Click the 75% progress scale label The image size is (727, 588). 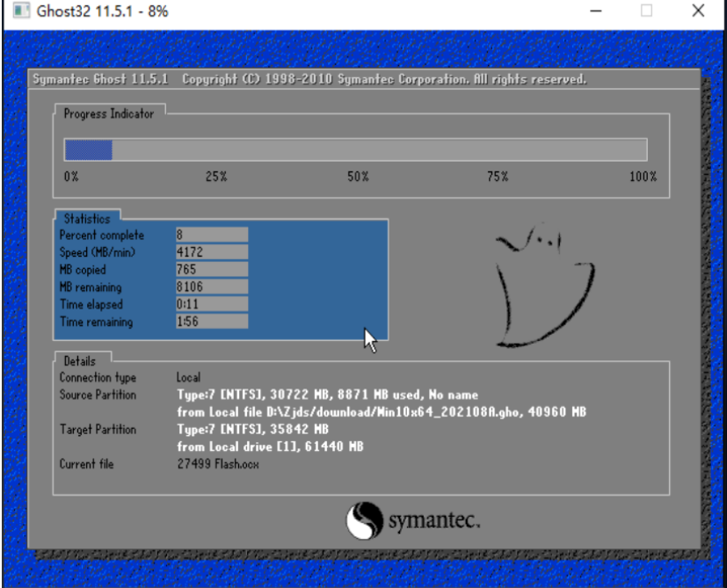(498, 177)
